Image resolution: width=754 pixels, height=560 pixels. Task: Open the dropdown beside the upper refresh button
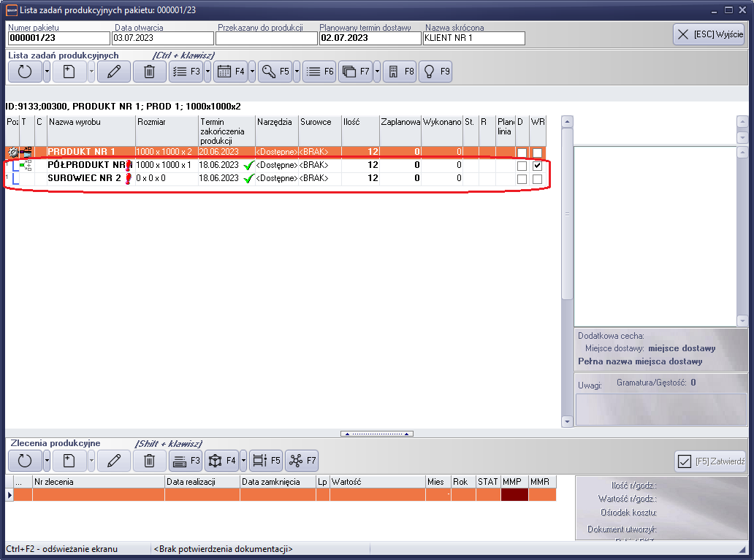pos(47,72)
